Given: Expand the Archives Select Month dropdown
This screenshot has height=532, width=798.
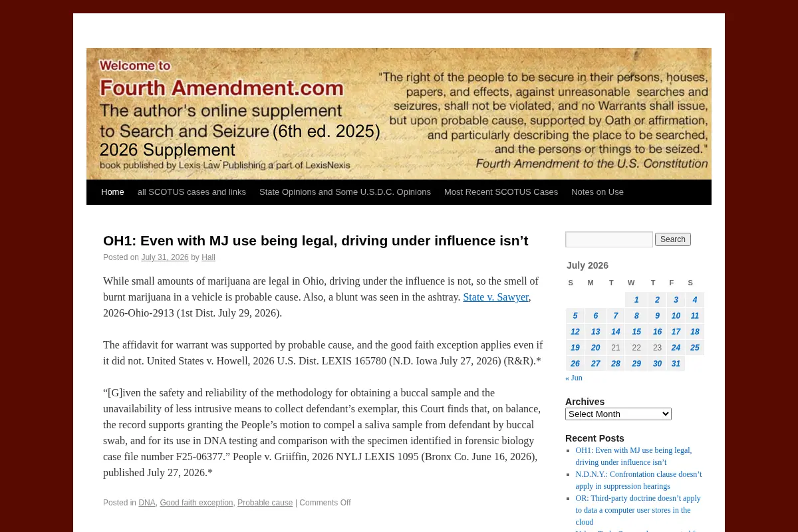Looking at the screenshot, I should tap(618, 414).
